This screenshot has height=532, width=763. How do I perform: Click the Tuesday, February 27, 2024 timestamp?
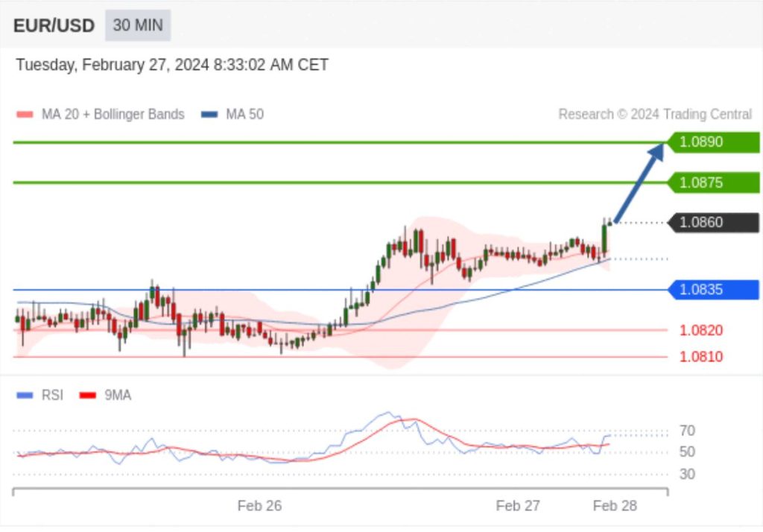172,65
